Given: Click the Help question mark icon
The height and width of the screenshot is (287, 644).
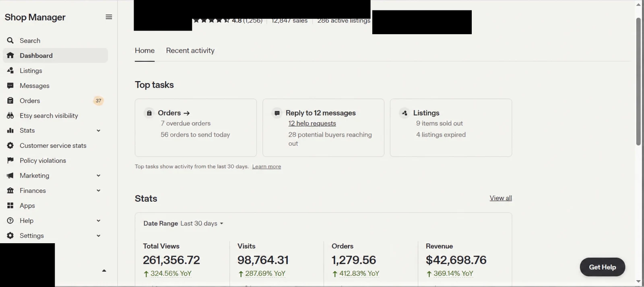Looking at the screenshot, I should [10, 221].
